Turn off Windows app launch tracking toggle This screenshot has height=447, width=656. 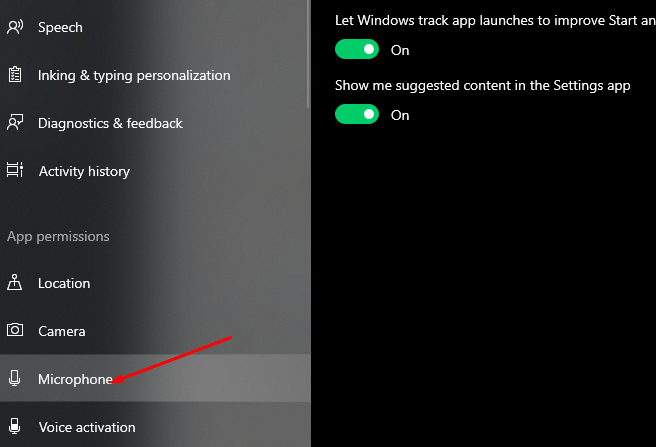pyautogui.click(x=357, y=49)
